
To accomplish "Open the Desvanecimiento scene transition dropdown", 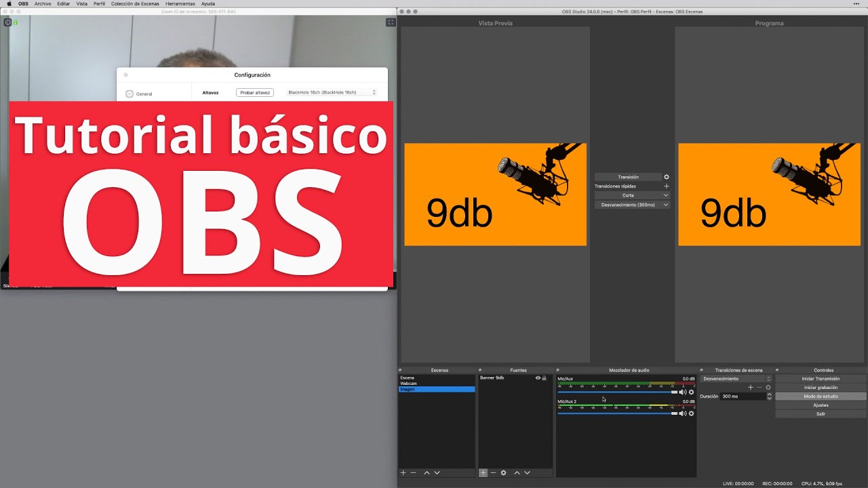I will pyautogui.click(x=736, y=378).
